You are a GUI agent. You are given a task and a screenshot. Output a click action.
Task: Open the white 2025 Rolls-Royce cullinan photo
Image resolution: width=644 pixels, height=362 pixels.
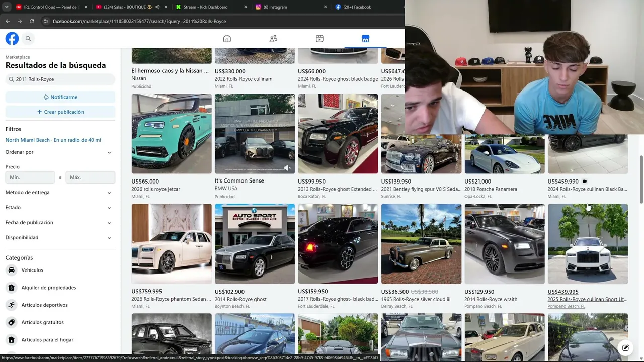(x=588, y=244)
